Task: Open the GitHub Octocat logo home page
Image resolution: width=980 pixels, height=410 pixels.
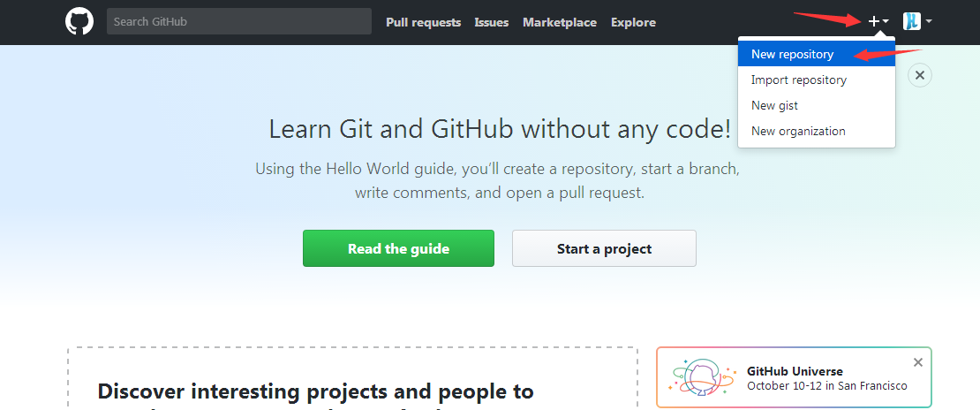Action: (x=79, y=22)
